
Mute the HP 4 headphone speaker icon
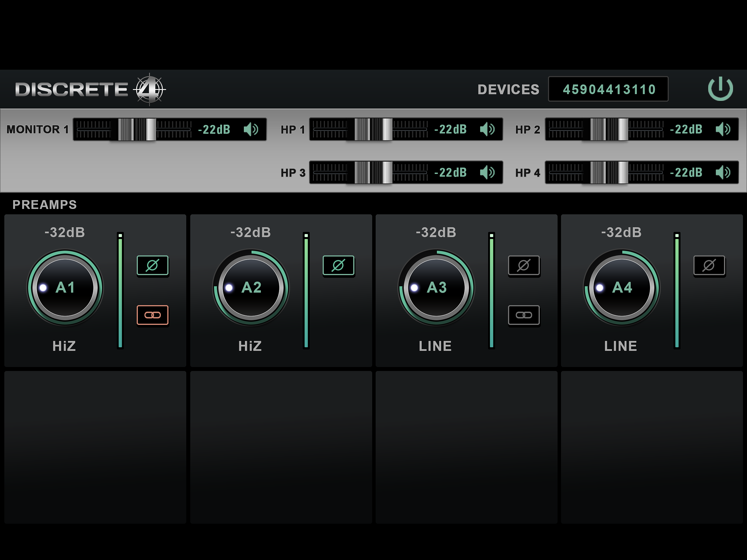click(x=723, y=173)
